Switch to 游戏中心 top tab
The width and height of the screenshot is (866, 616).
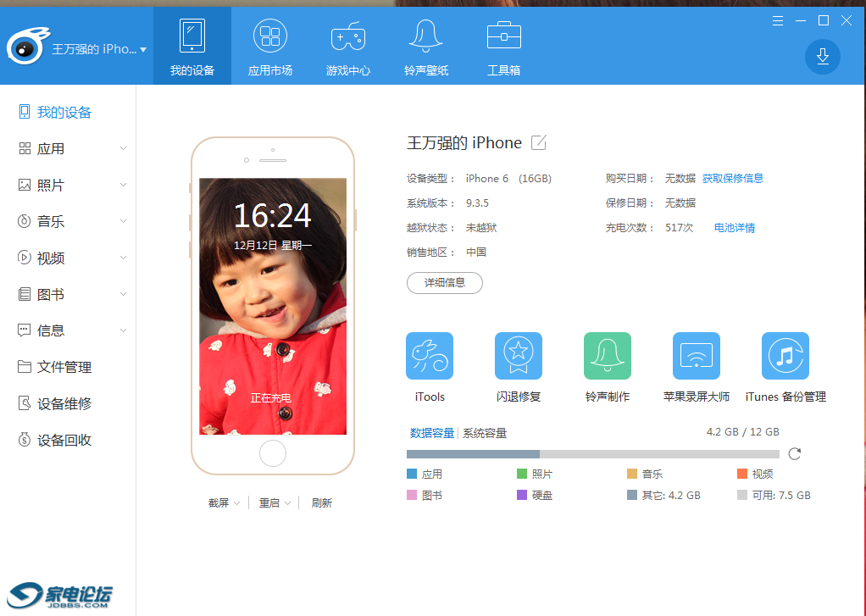pyautogui.click(x=348, y=46)
